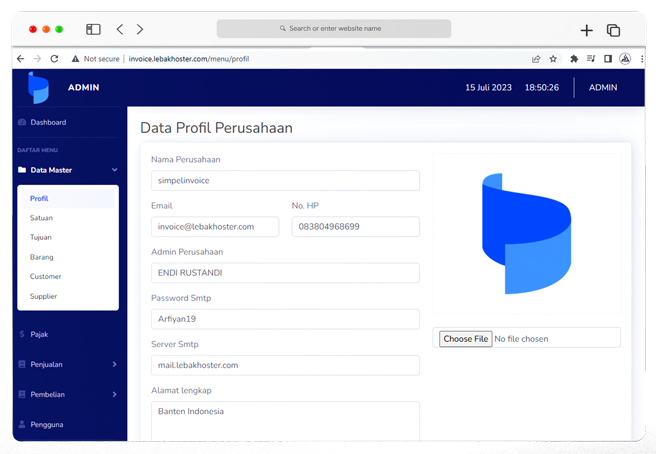Click the Choose File button
The image size is (656, 454).
coord(465,339)
